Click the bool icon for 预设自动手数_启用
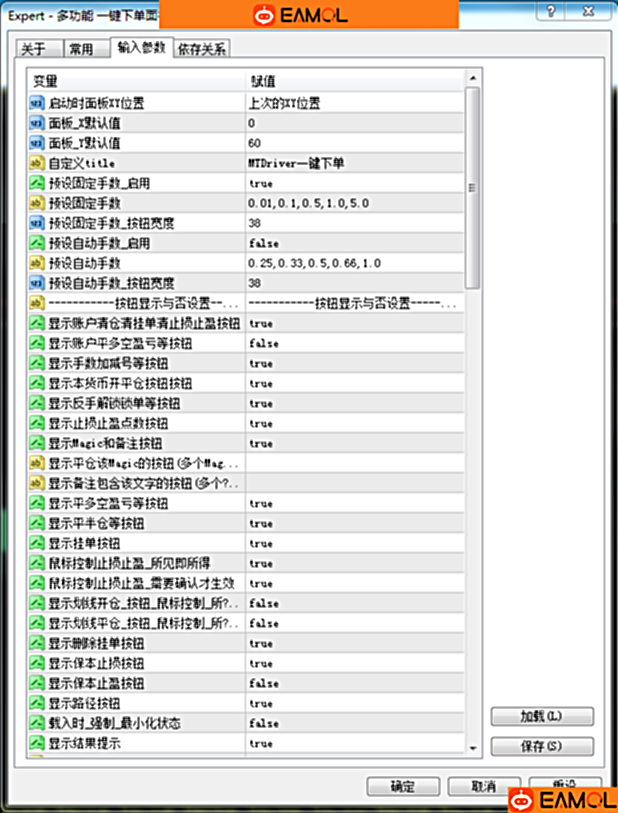This screenshot has height=813, width=618. point(37,243)
